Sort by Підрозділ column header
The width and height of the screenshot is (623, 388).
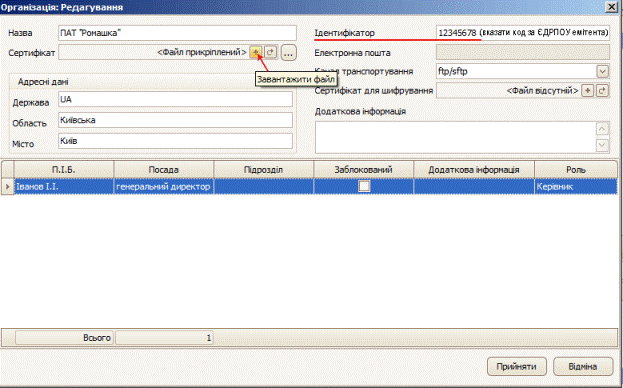[263, 170]
